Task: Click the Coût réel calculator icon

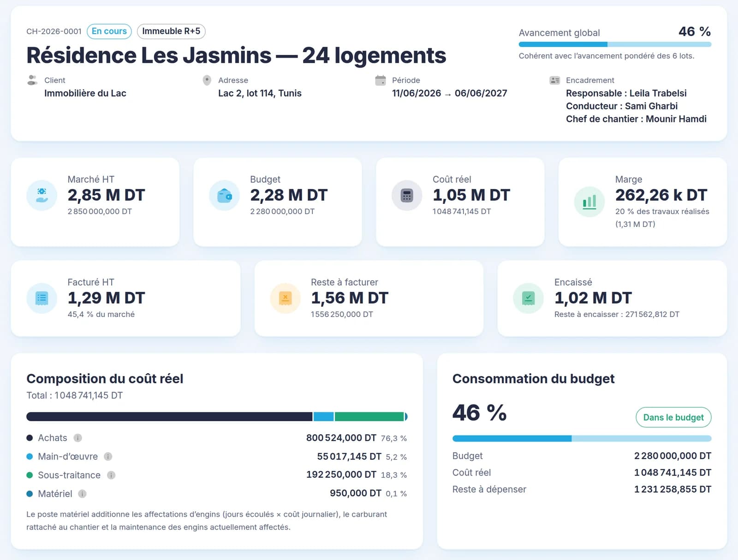Action: pyautogui.click(x=407, y=195)
